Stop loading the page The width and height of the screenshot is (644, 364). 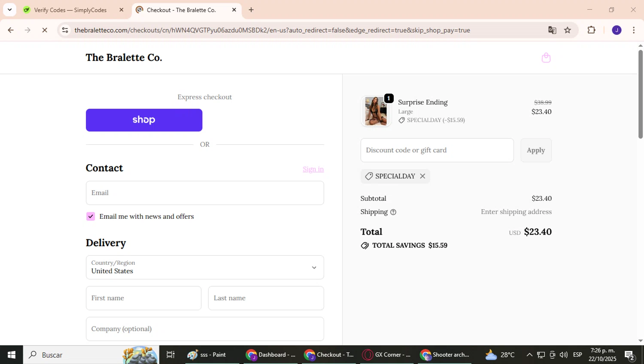click(45, 30)
